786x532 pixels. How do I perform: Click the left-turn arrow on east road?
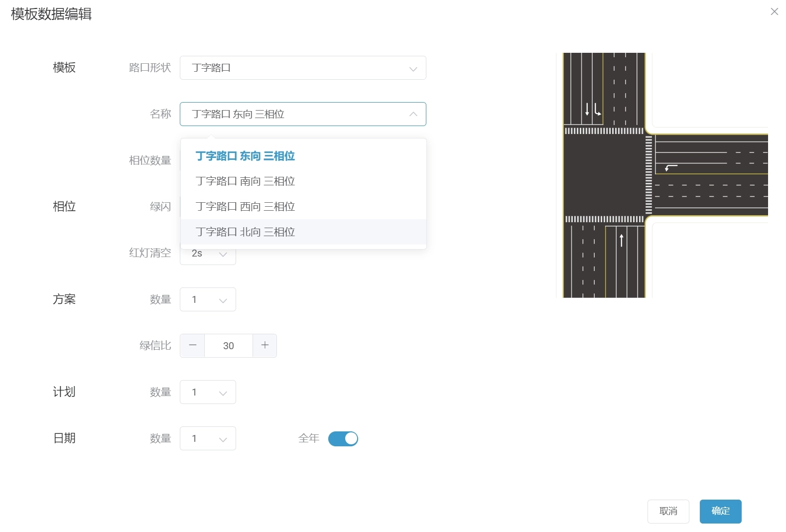pyautogui.click(x=671, y=168)
